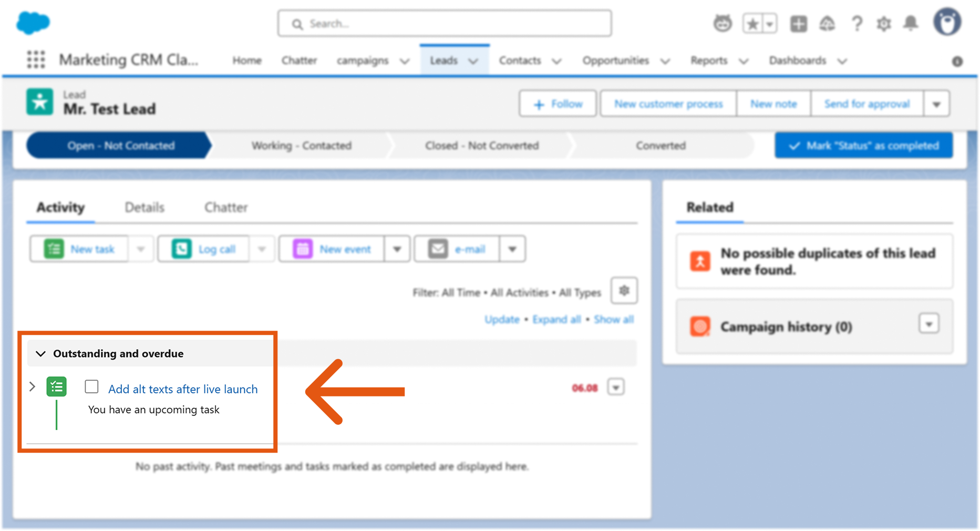Switch to the Details tab
Viewport: 980px width, 531px height.
(145, 208)
